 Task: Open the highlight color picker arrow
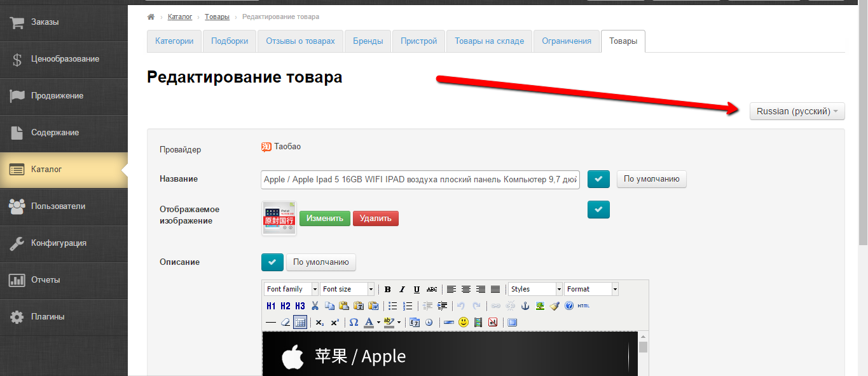point(399,322)
